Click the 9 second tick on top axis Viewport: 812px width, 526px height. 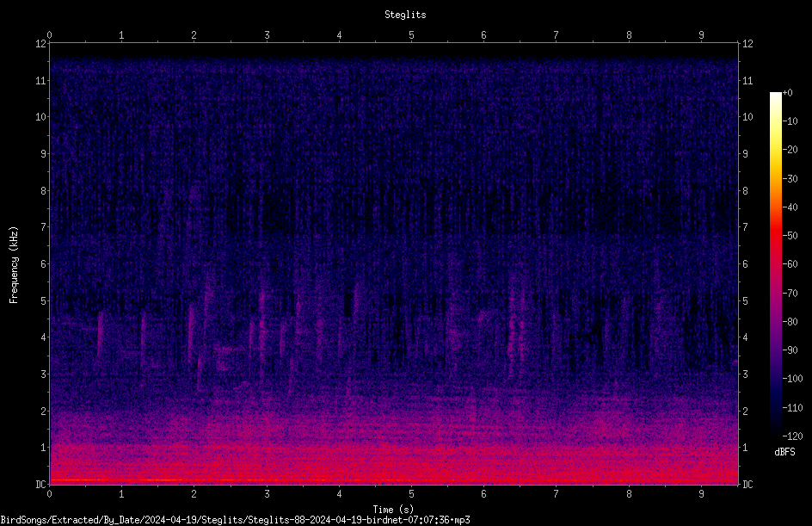click(701, 35)
